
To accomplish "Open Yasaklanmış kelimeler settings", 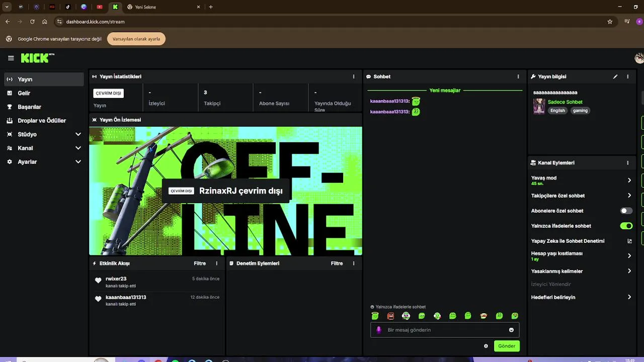I will (x=582, y=271).
